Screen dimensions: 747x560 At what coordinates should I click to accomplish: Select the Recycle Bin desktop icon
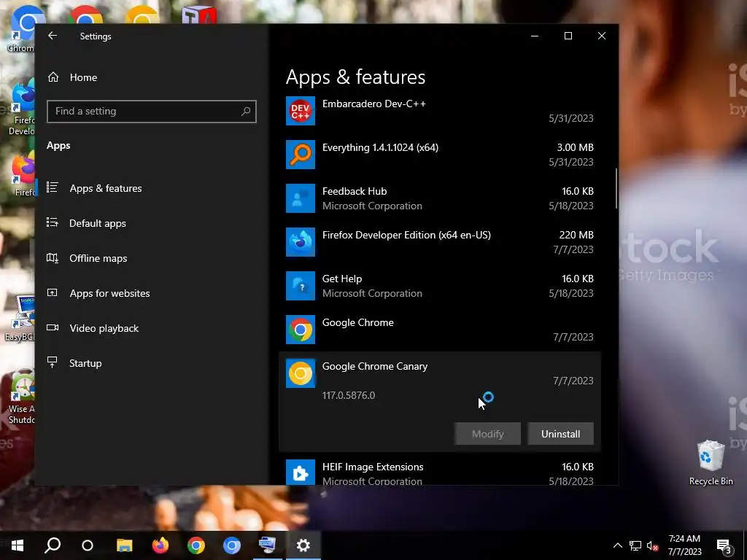pos(711,462)
